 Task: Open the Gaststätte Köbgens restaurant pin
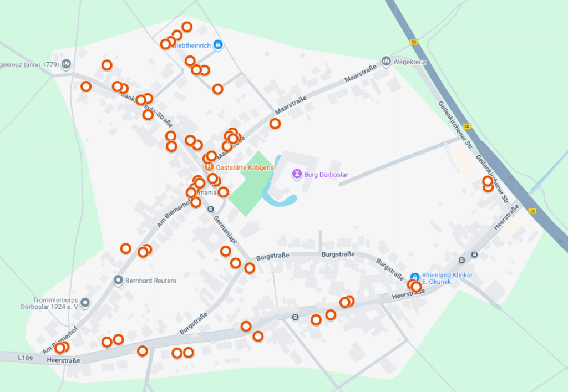tap(209, 167)
